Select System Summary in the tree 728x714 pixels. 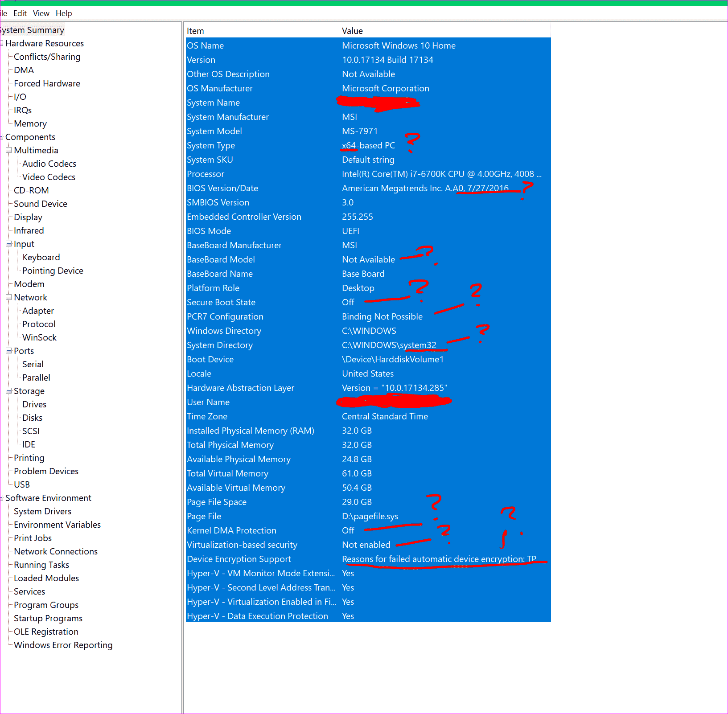32,30
